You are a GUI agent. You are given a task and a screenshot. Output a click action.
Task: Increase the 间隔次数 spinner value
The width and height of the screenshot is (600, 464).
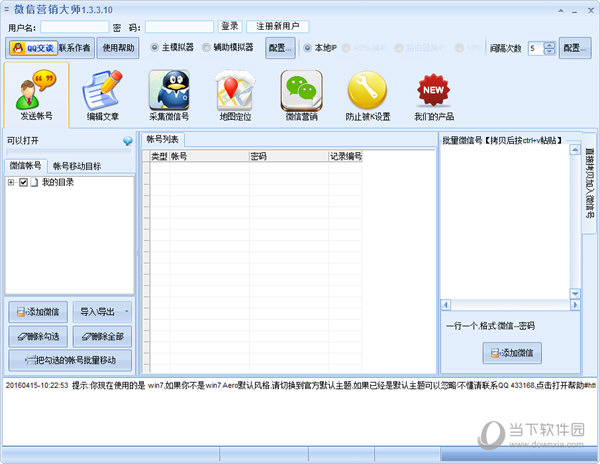(549, 44)
